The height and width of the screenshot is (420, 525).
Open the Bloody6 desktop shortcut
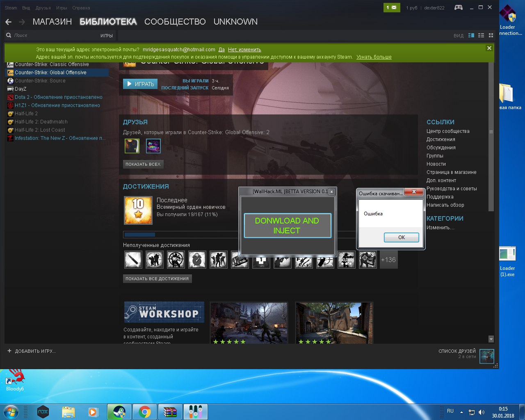point(15,380)
